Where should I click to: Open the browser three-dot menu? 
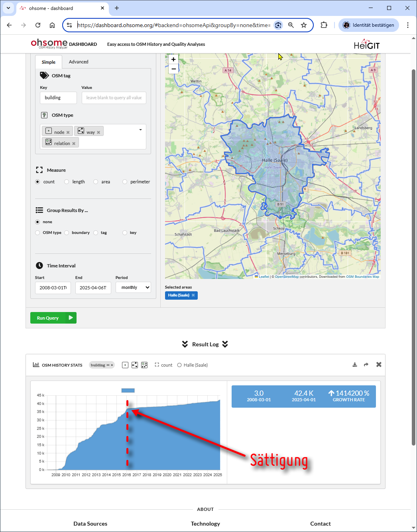pos(408,25)
